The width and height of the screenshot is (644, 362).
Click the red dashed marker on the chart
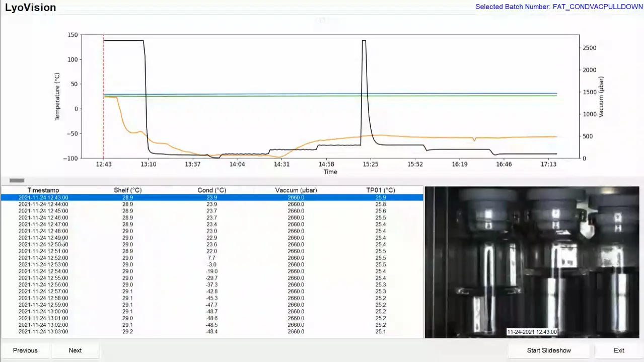tap(104, 96)
